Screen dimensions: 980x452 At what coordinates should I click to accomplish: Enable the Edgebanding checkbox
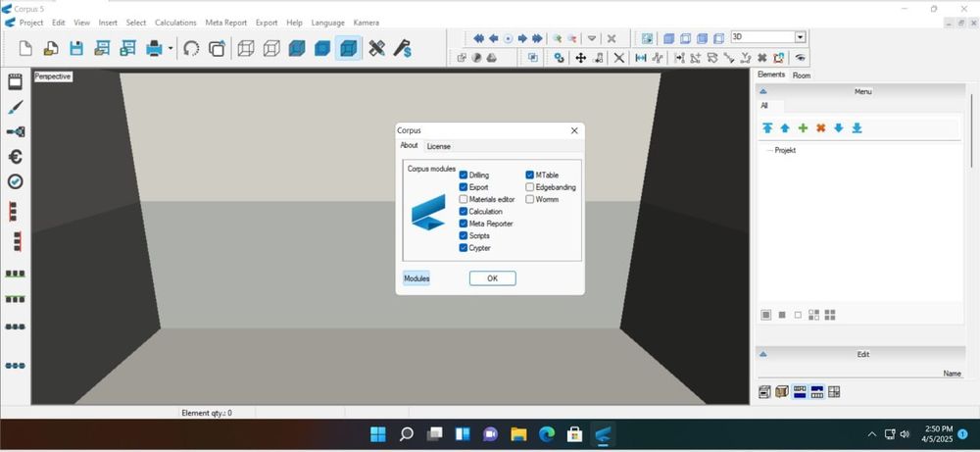pyautogui.click(x=530, y=187)
